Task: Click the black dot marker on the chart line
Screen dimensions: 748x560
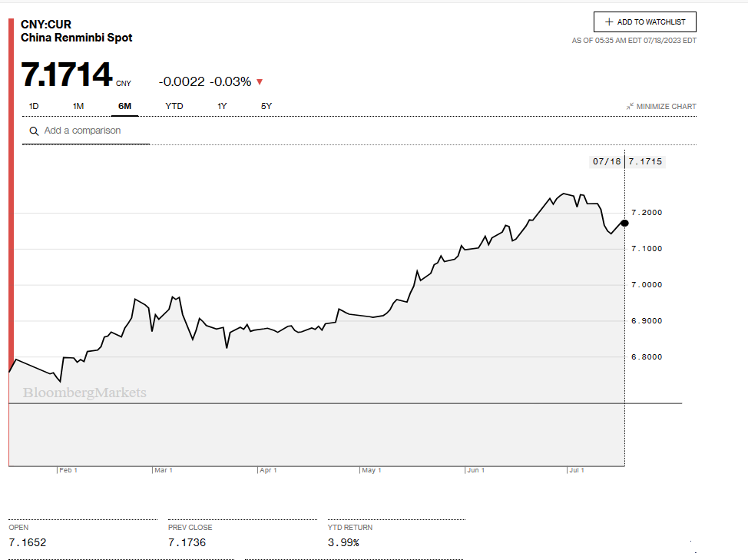Action: click(x=624, y=223)
